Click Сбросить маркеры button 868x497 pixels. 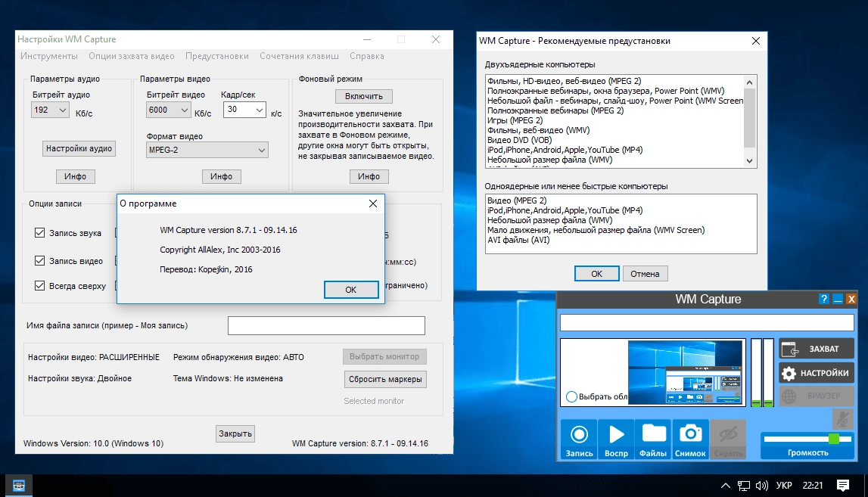tap(385, 379)
